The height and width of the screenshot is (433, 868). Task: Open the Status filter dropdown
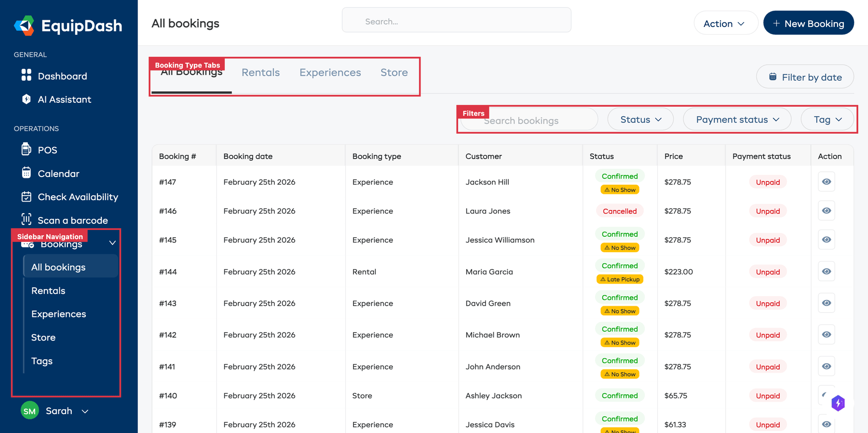coord(640,120)
